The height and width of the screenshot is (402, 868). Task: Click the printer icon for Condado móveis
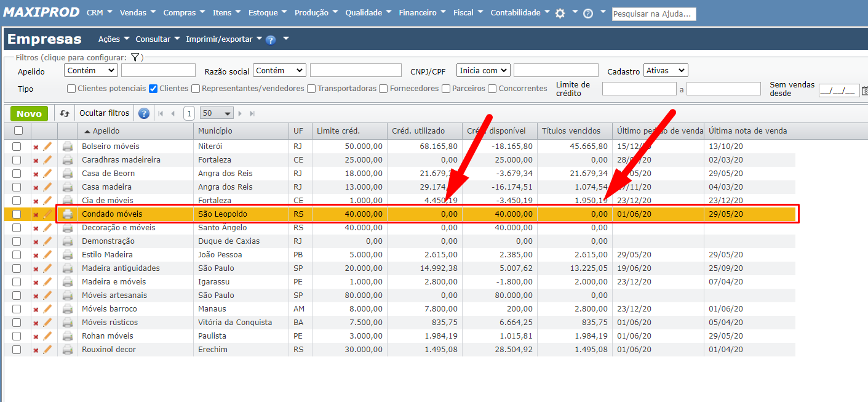tap(67, 214)
